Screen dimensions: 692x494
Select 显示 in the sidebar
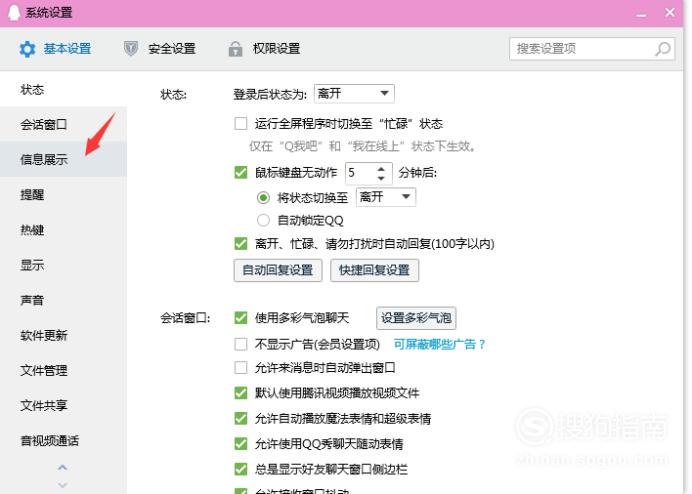coord(63,265)
